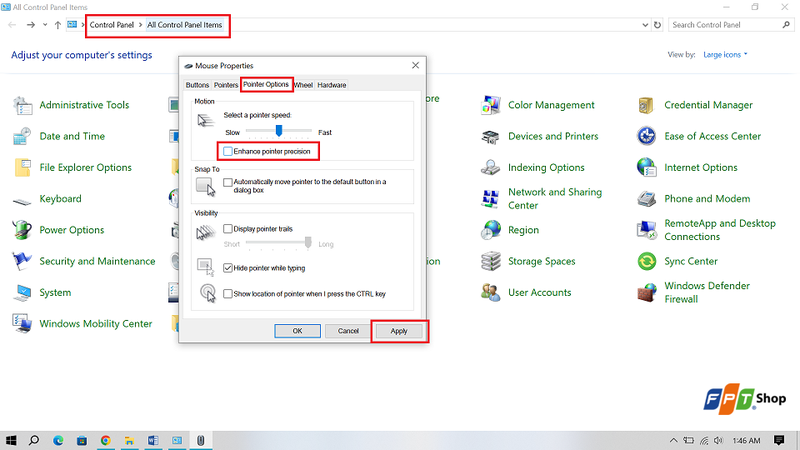Open the Devices and Printers icon

pos(491,136)
